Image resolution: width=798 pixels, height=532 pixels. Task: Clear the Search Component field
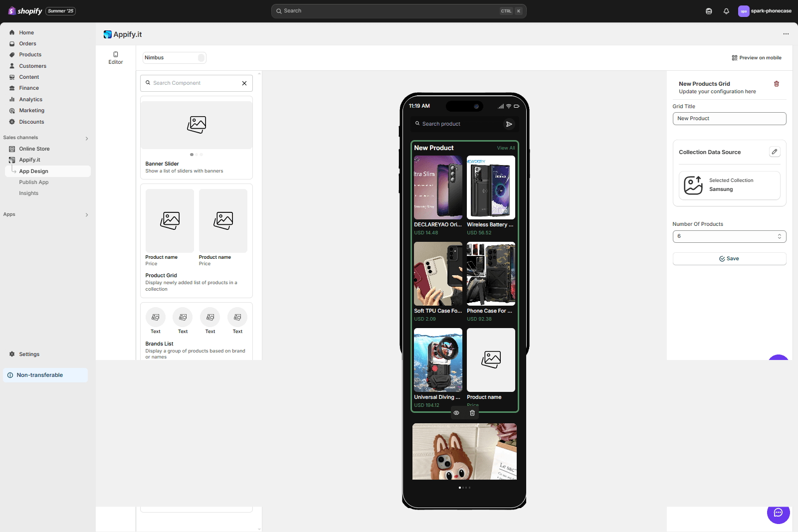[244, 83]
